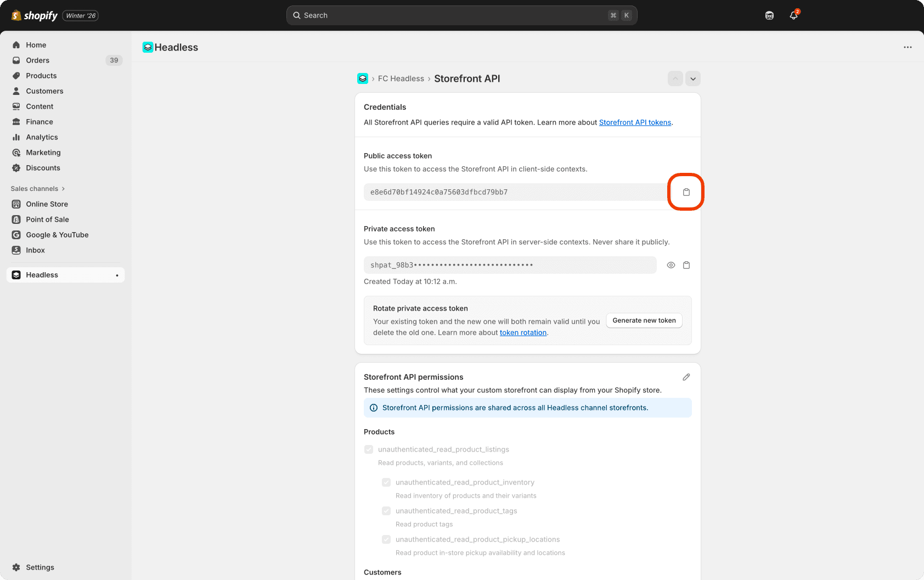The height and width of the screenshot is (580, 924).
Task: Open the store account avatar menu
Action: tap(769, 15)
